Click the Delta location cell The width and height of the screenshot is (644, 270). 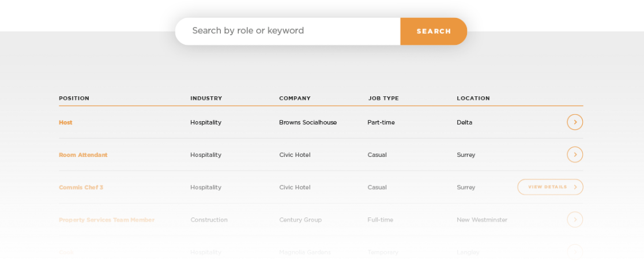coord(465,122)
